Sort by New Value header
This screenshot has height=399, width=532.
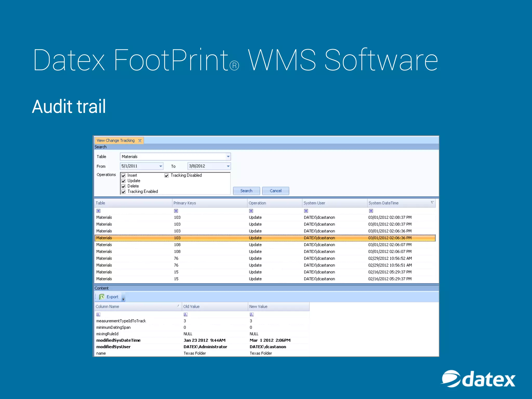(x=278, y=307)
